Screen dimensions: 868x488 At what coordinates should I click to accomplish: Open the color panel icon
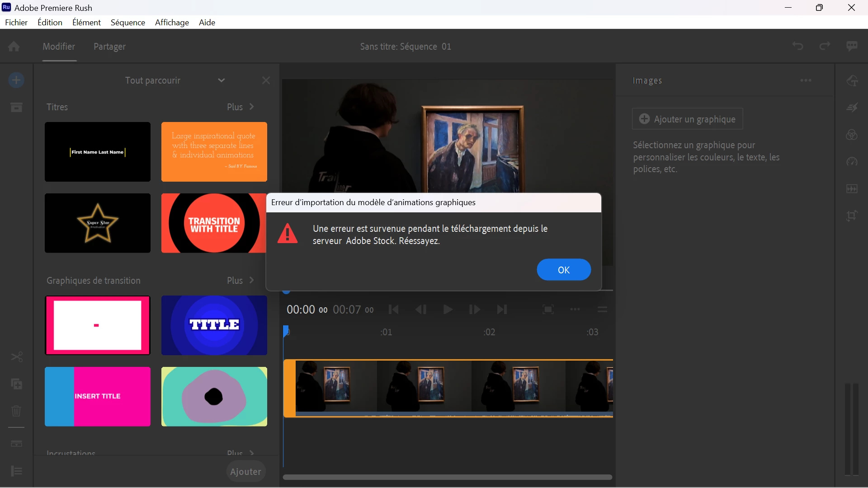pos(852,135)
